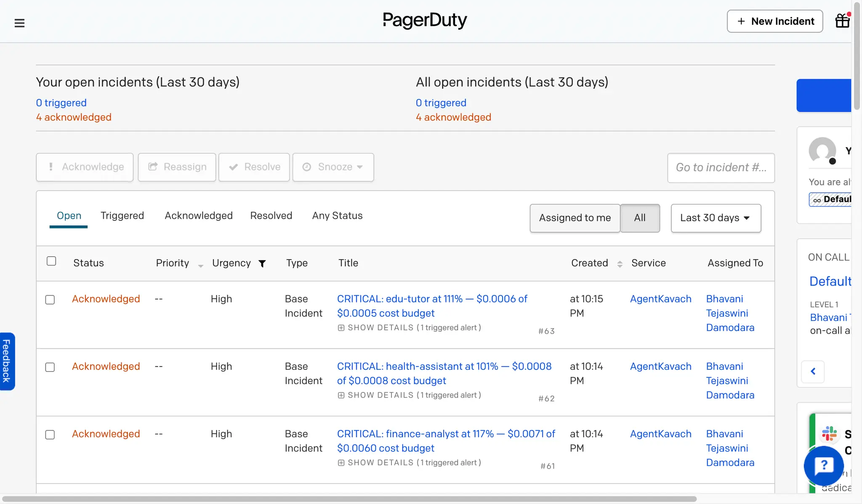Click incident number #63 label
Image resolution: width=862 pixels, height=504 pixels.
point(546,331)
